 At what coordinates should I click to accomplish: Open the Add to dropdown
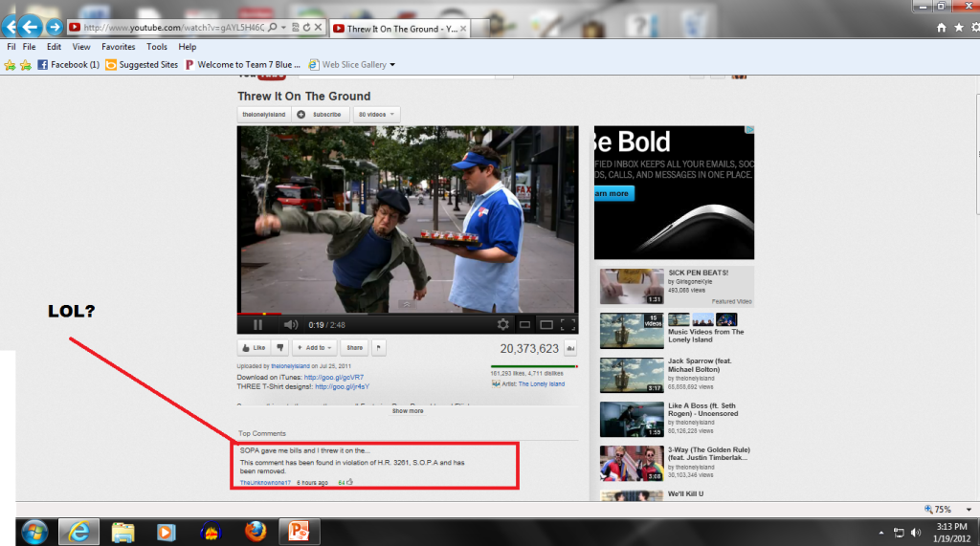[314, 348]
